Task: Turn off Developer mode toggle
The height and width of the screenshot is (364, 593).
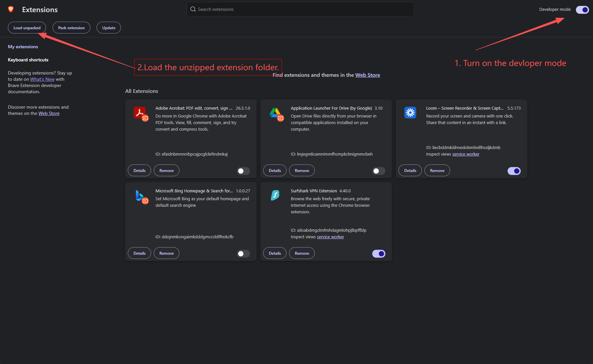Action: (582, 10)
